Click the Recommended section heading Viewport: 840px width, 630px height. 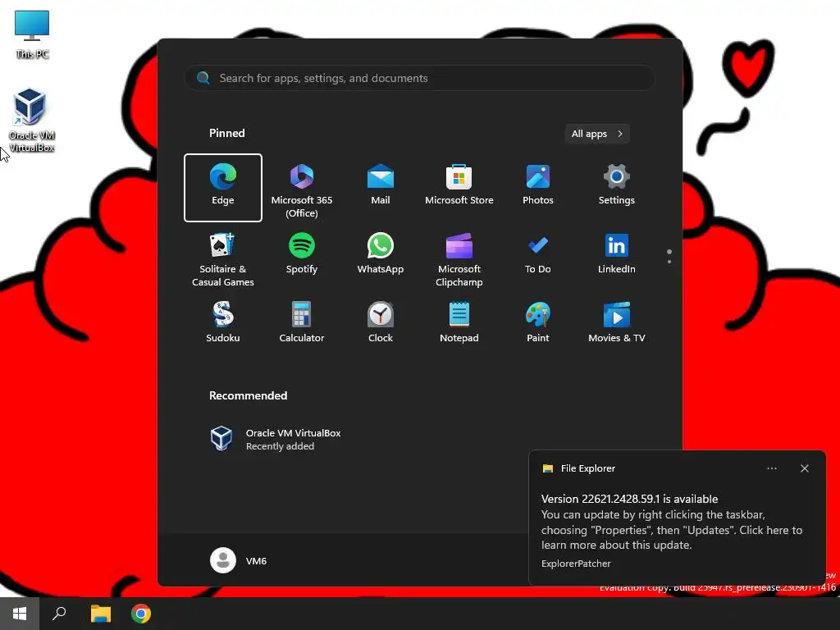248,395
